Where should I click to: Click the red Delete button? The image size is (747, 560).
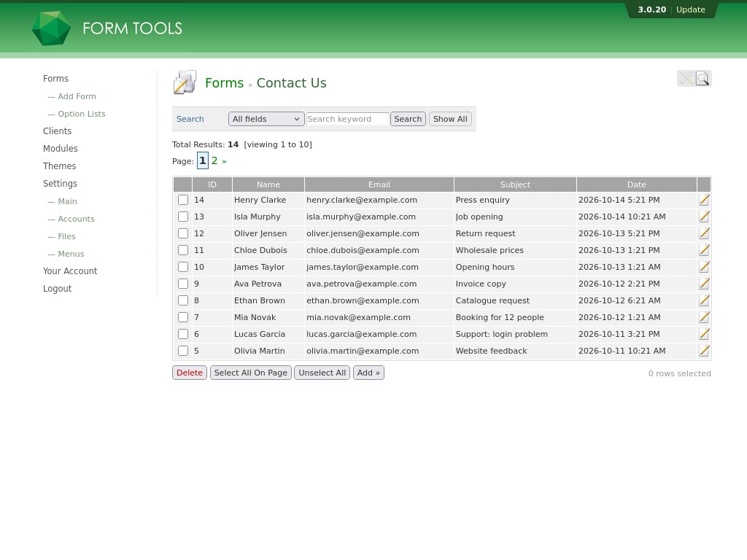coord(190,373)
